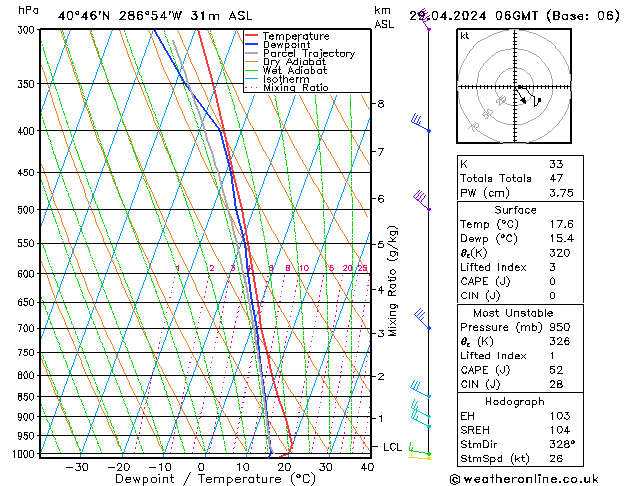Image resolution: width=629 pixels, height=486 pixels.
Task: Click the 500 hPa pressure axis label
Action: pyautogui.click(x=28, y=210)
